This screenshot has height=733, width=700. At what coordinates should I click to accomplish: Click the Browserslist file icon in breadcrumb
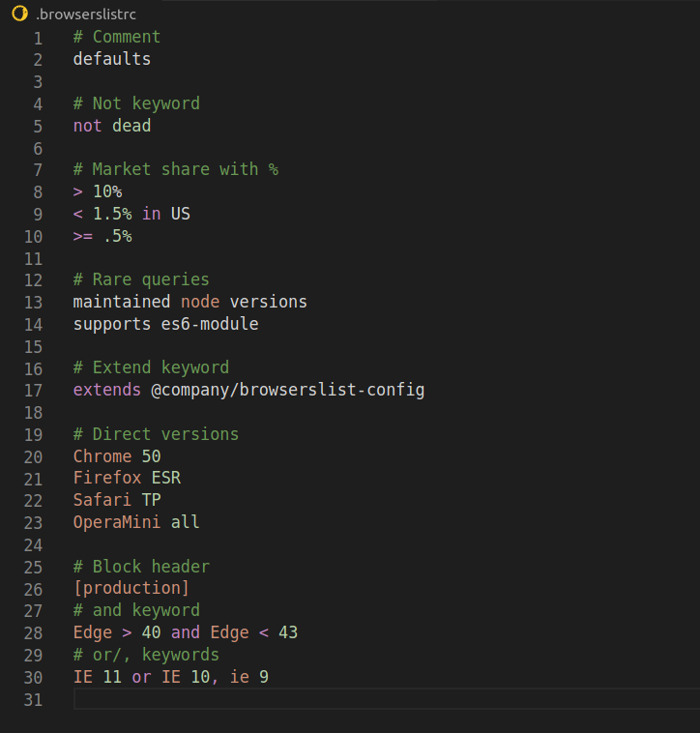pyautogui.click(x=19, y=14)
